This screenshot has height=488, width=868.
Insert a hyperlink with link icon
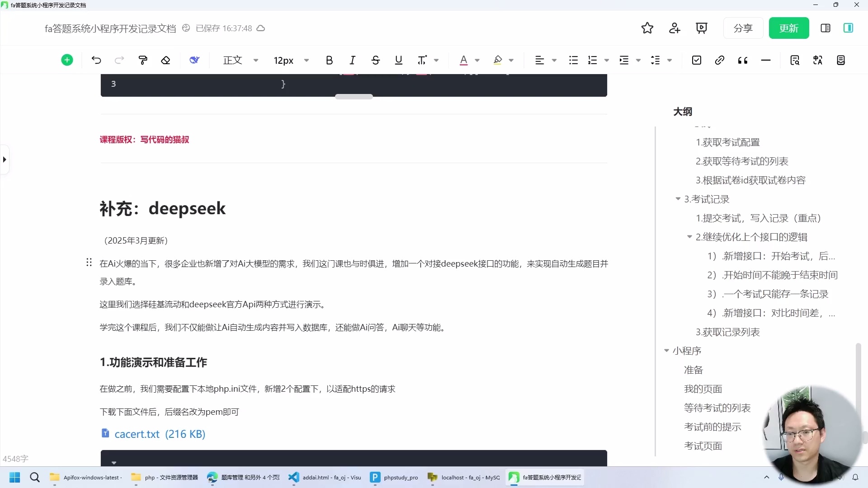[x=719, y=60]
